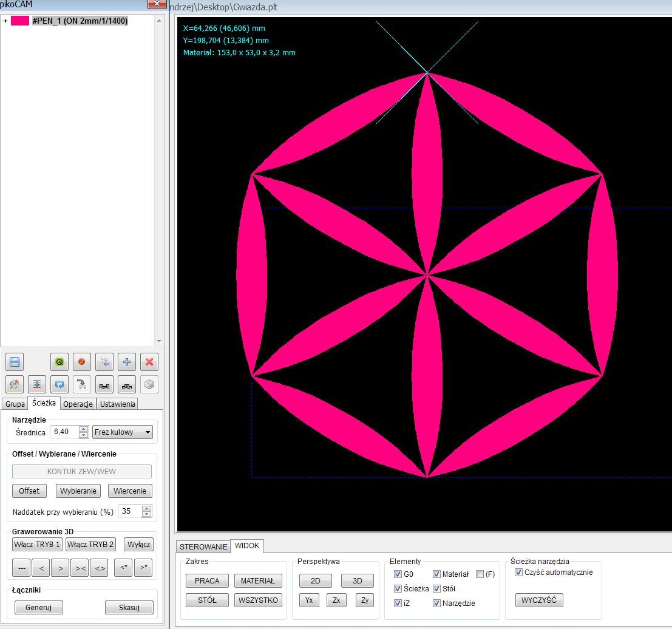672x629 pixels.
Task: Click the node tree structure icon
Action: coord(104,362)
